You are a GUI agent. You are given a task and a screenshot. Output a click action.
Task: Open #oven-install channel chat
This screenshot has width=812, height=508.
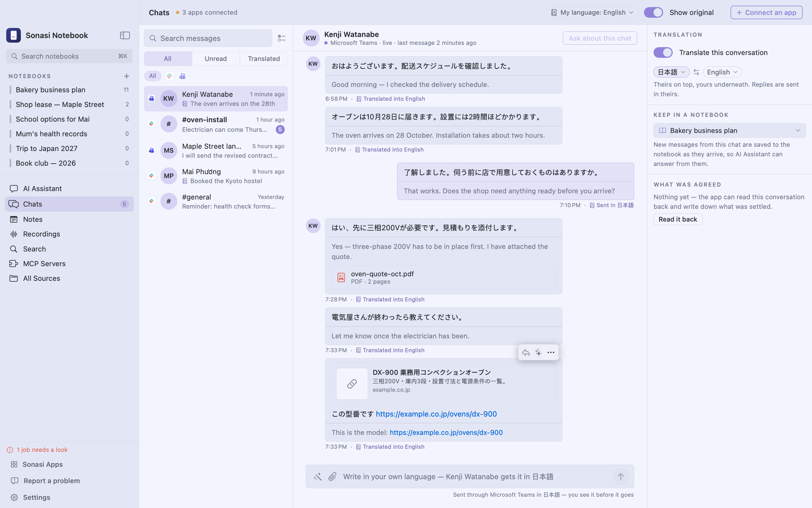(216, 124)
